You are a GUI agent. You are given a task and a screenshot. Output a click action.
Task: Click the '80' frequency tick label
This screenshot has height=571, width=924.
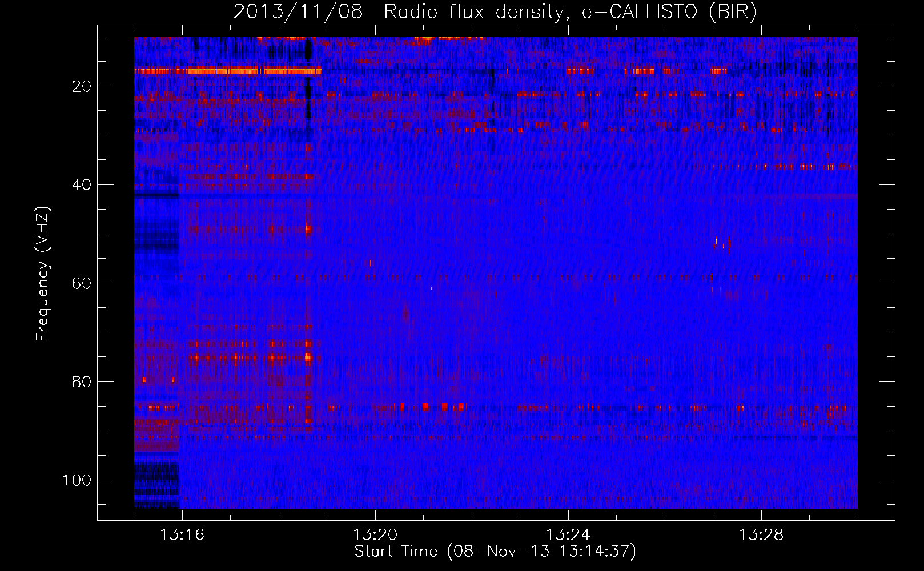click(x=82, y=381)
